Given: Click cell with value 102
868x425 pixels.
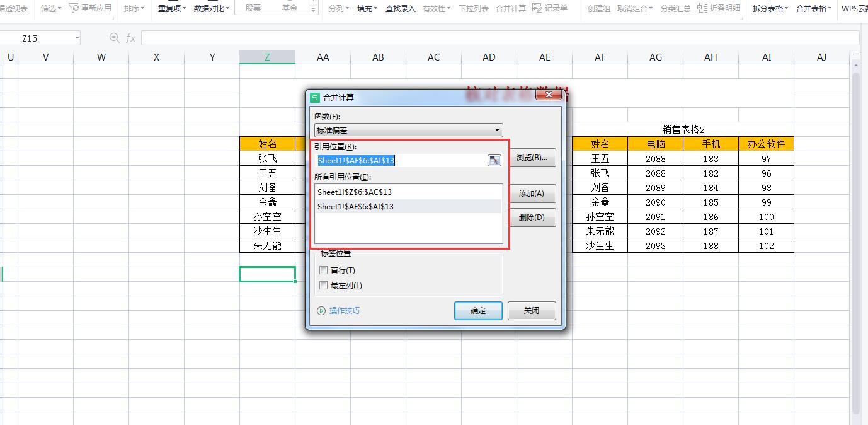Looking at the screenshot, I should click(766, 245).
